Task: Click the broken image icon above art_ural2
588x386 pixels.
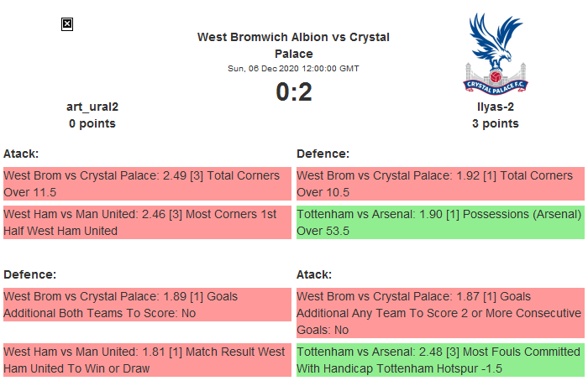Action: tap(67, 24)
